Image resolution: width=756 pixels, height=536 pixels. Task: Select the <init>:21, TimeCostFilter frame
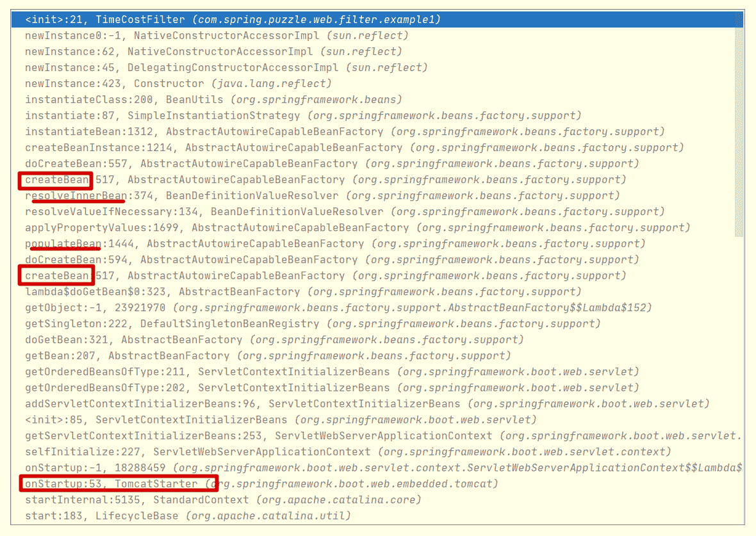tap(377, 20)
